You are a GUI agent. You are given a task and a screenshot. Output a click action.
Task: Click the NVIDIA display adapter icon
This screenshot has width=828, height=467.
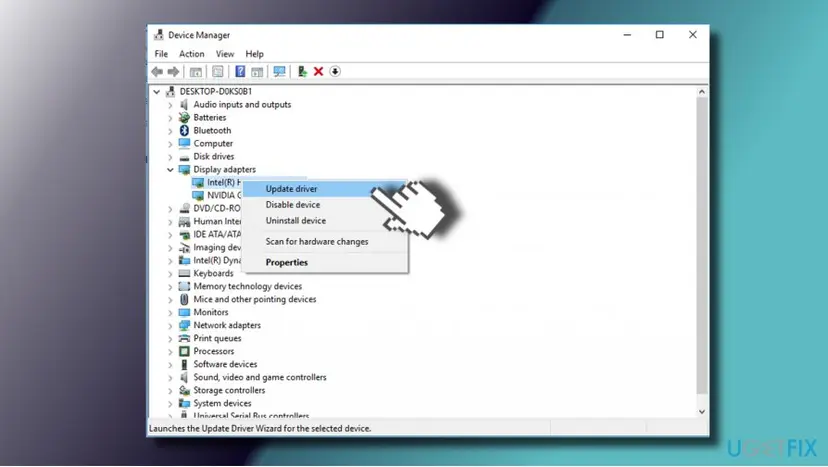pos(198,195)
